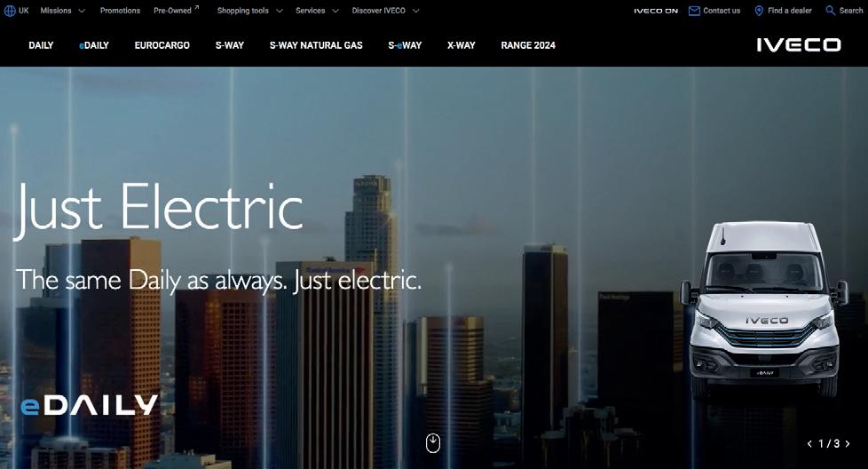Click the RANGE 2024 link
The height and width of the screenshot is (469, 868).
point(528,45)
